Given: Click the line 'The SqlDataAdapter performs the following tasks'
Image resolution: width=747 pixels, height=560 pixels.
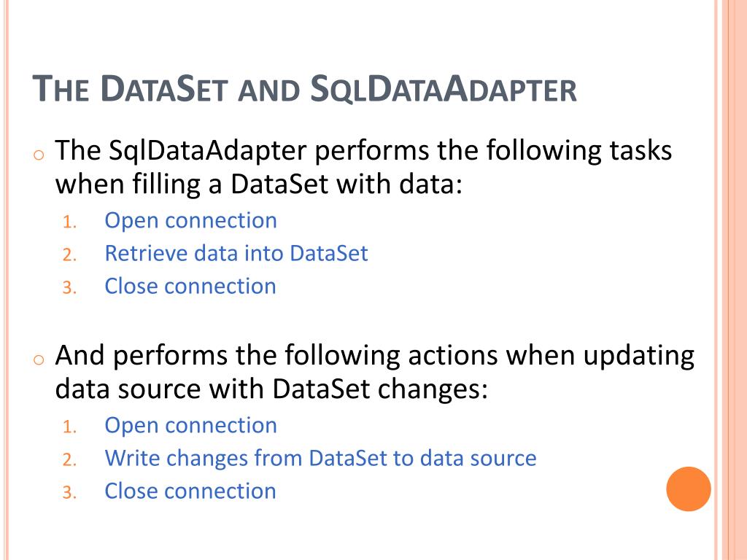Looking at the screenshot, I should (363, 151).
